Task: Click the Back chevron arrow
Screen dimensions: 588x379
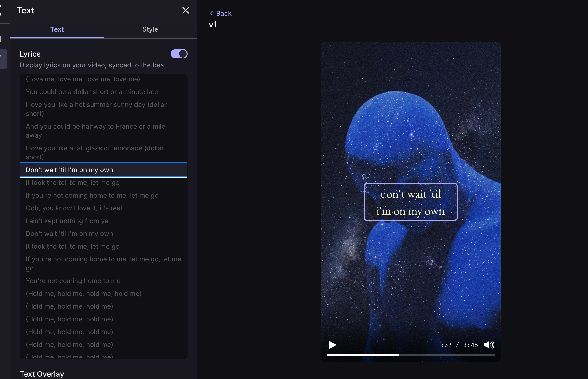Action: pos(212,13)
